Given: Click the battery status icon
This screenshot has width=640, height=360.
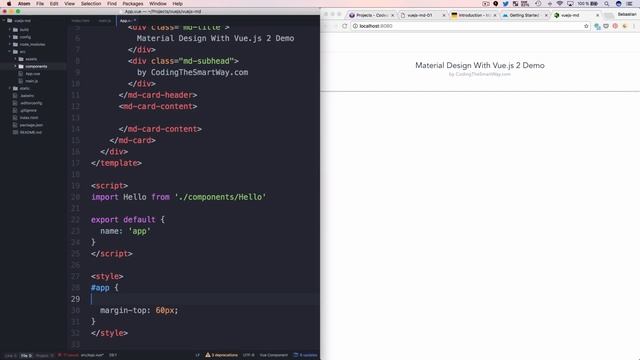Looking at the screenshot, I should (594, 4).
